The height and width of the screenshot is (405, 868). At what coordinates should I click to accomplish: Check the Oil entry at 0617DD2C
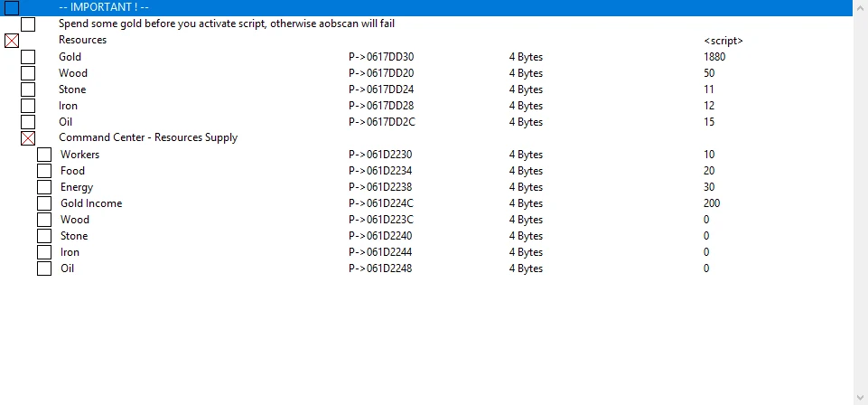[x=28, y=122]
